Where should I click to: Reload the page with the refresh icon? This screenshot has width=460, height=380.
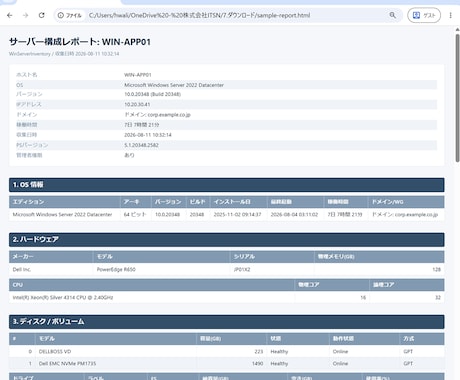[x=42, y=15]
